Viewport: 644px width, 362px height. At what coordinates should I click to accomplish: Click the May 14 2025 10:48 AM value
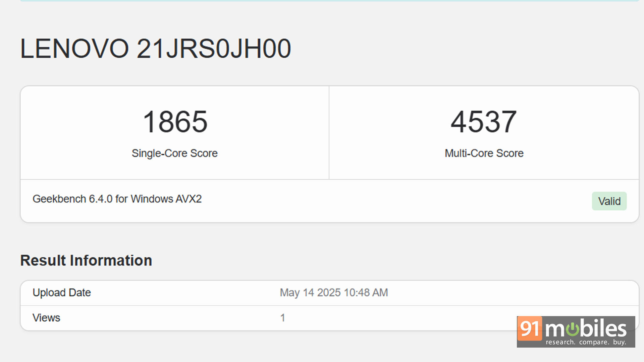pyautogui.click(x=333, y=293)
